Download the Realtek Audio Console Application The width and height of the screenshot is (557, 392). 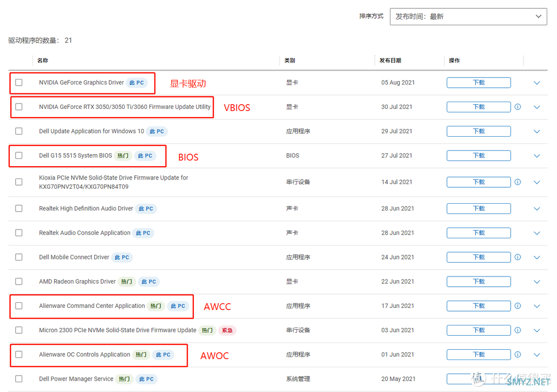pyautogui.click(x=479, y=233)
